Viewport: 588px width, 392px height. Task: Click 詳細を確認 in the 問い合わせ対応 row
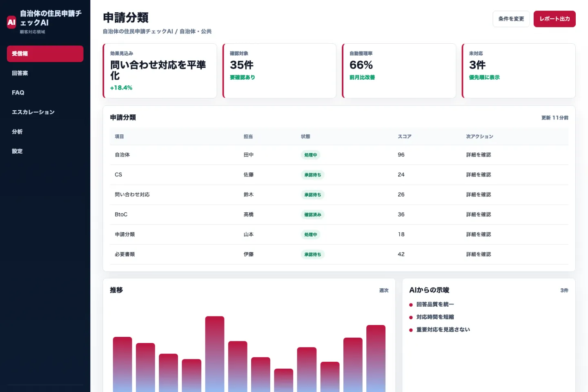point(479,195)
